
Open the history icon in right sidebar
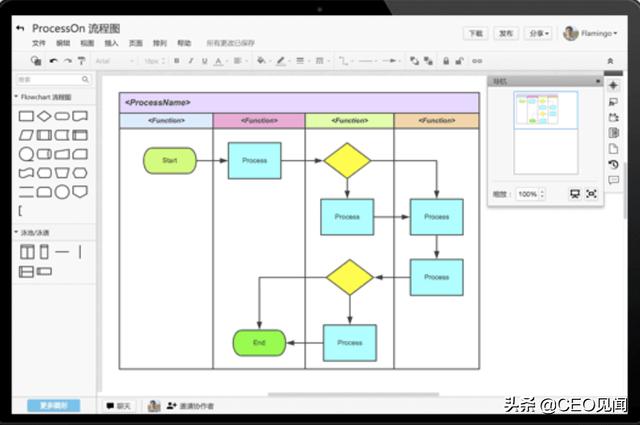click(613, 164)
